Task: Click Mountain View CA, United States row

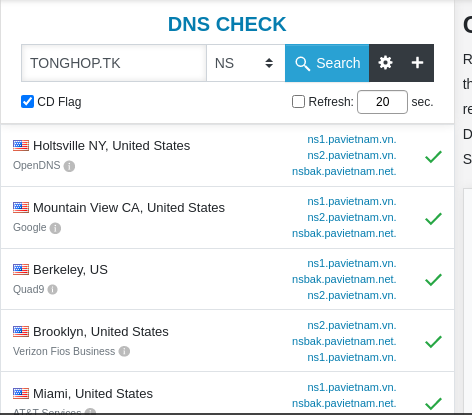Action: point(227,218)
